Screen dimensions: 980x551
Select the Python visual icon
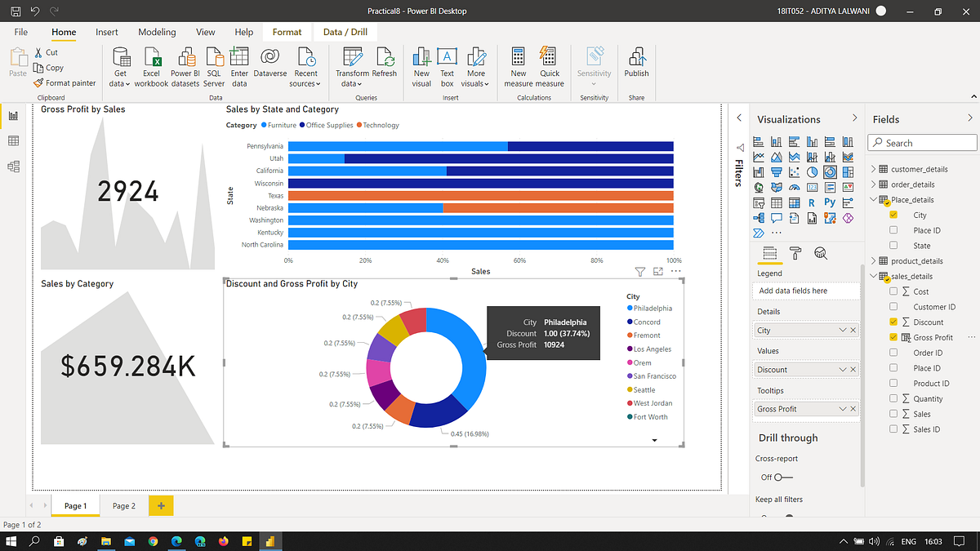tap(830, 202)
